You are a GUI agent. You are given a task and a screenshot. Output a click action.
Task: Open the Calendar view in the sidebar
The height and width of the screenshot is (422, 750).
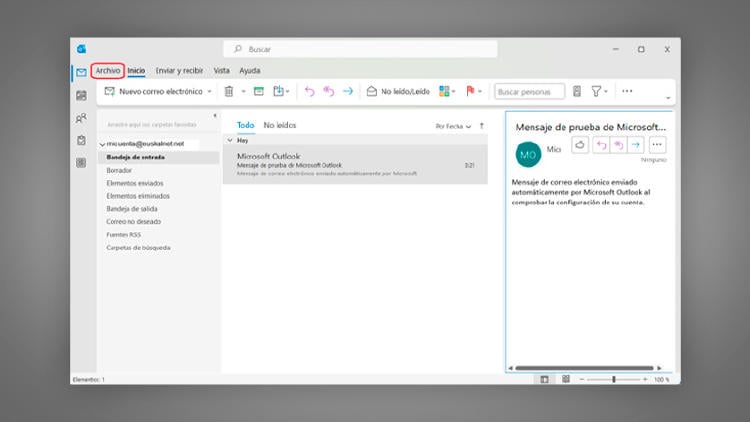81,95
